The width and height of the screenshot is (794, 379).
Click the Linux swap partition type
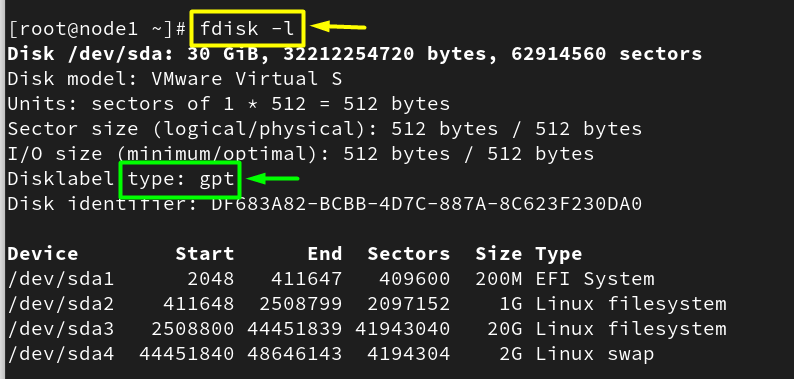595,354
